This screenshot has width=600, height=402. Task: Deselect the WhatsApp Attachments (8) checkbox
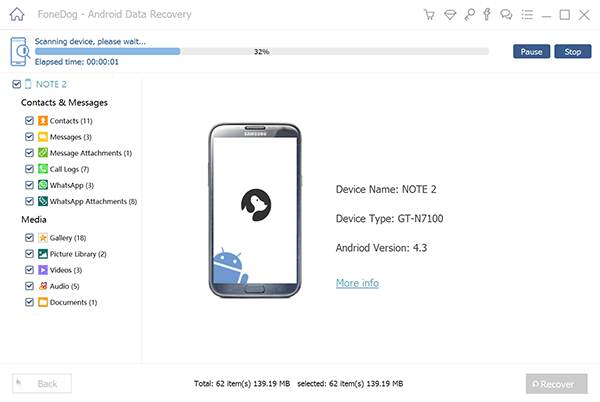(29, 201)
